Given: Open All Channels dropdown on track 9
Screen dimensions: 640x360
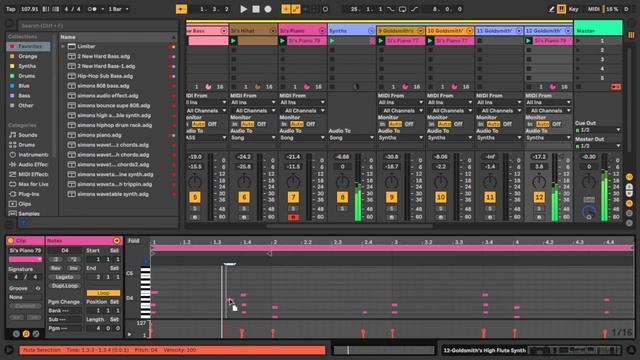Looking at the screenshot, I should pyautogui.click(x=401, y=111).
